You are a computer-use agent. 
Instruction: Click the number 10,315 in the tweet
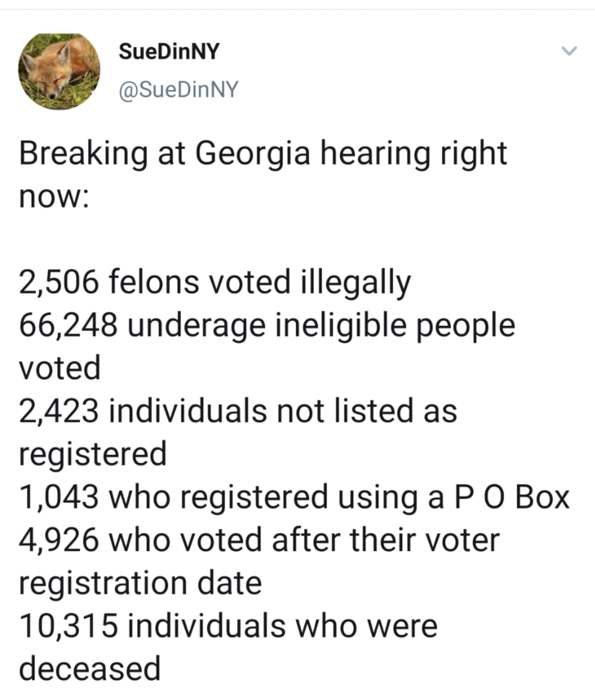pos(69,626)
